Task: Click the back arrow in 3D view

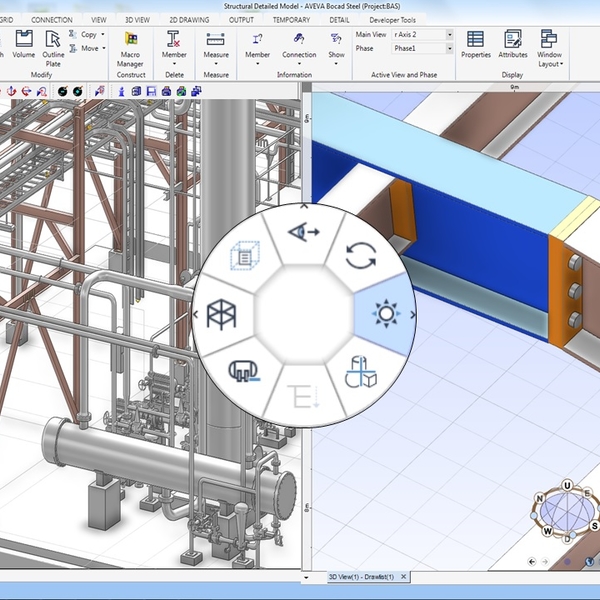Action: coord(532,561)
